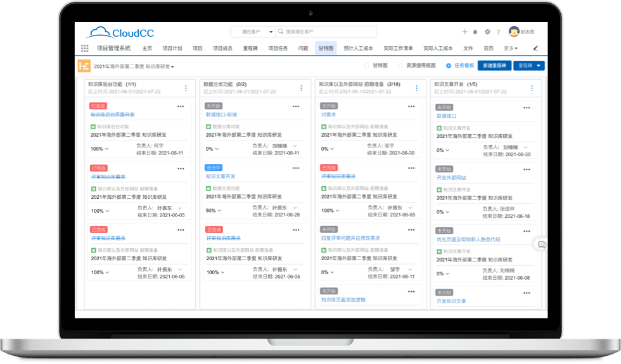Open the chat widget on right edge

pos(542,244)
